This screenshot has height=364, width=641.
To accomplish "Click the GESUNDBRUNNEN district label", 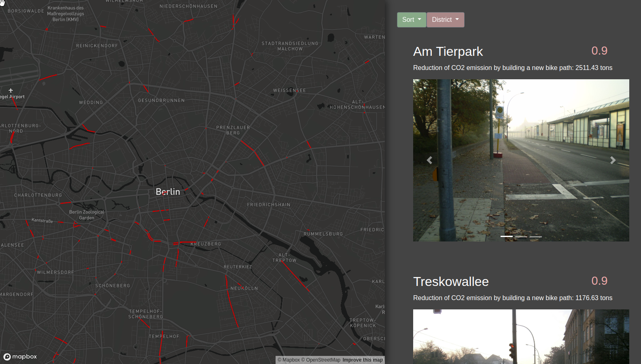I will tap(161, 101).
